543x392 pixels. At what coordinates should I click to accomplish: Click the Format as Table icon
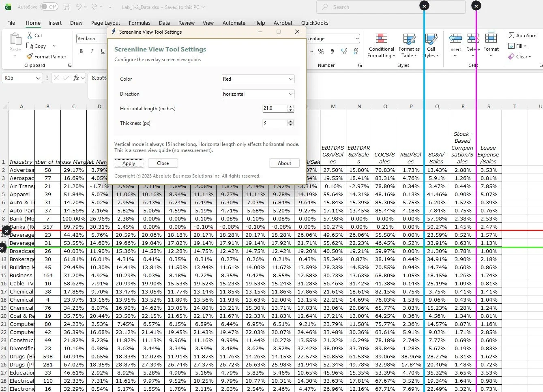(408, 45)
